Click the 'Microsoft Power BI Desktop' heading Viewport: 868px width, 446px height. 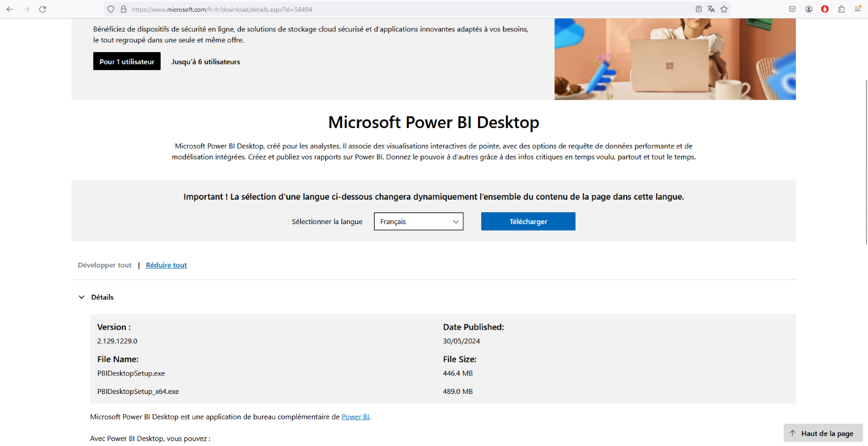coord(434,123)
